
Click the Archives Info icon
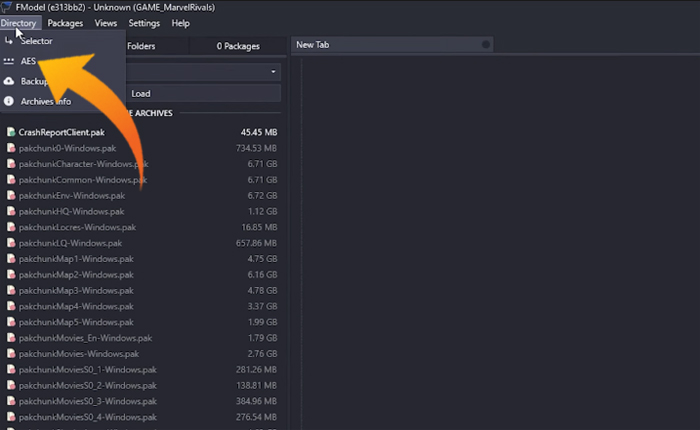pos(9,101)
